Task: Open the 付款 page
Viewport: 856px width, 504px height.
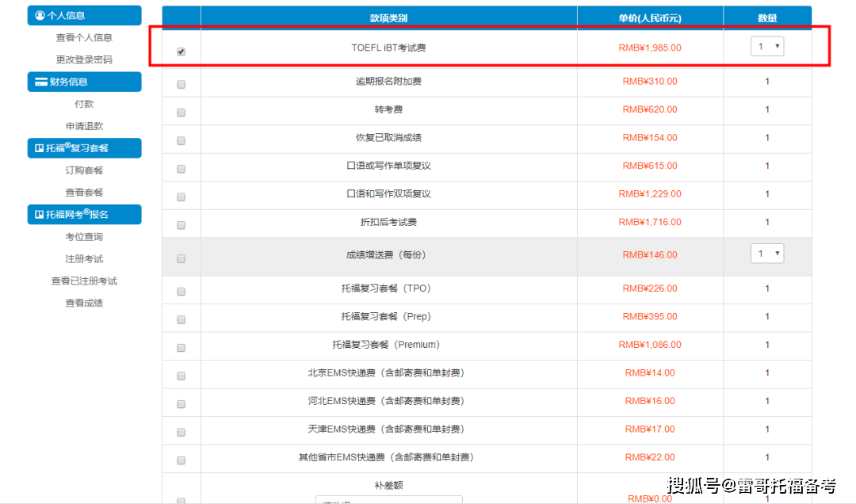Action: tap(84, 104)
